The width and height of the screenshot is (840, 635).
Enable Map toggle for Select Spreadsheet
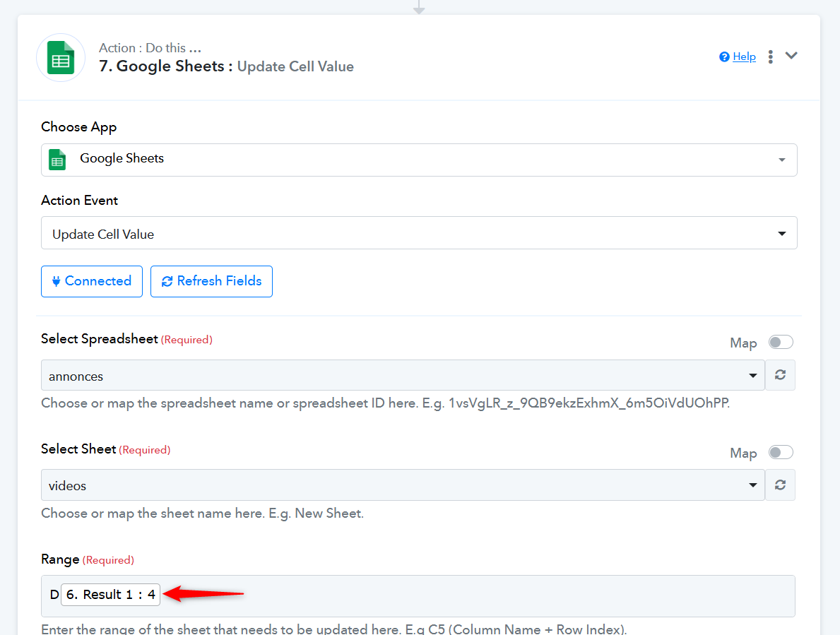click(x=781, y=343)
